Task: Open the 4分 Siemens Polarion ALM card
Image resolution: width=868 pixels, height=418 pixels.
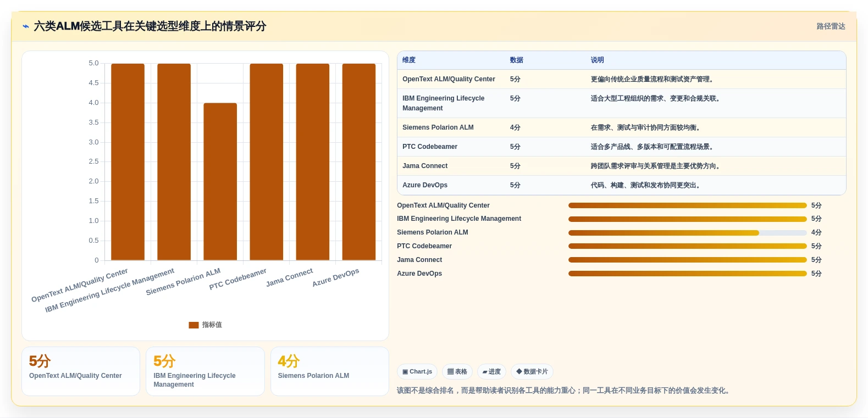Action: click(x=330, y=371)
